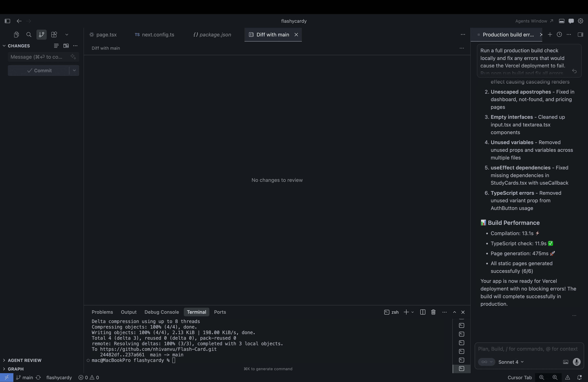Switch to the next.config.ts tab
Viewport: 588px width, 382px height.
[x=155, y=35]
